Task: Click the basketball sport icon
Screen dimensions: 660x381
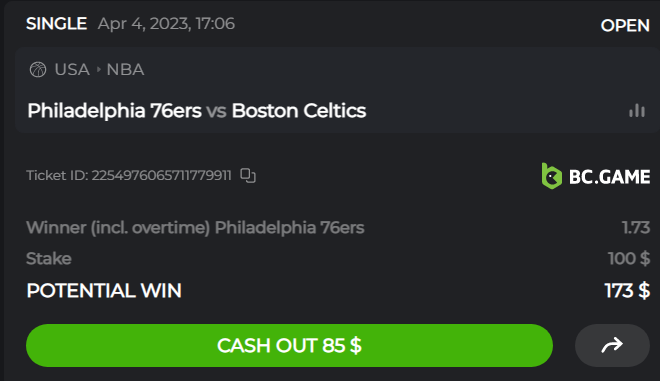Action: 38,69
